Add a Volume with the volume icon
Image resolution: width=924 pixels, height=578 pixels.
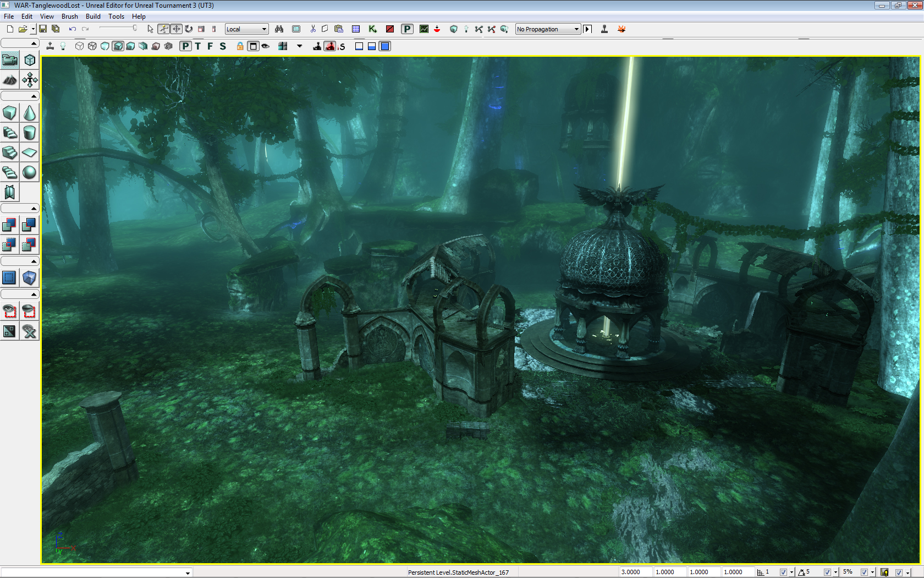pos(30,277)
